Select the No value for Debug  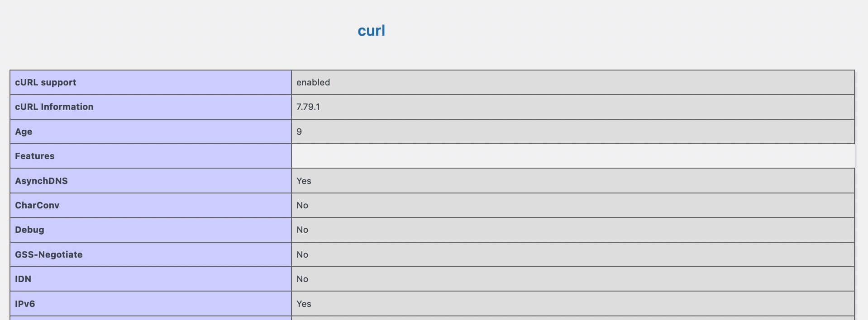tap(302, 230)
